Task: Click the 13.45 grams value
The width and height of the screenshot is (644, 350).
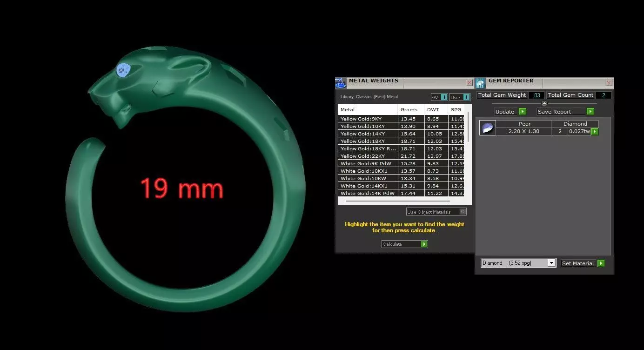Action: (411, 119)
